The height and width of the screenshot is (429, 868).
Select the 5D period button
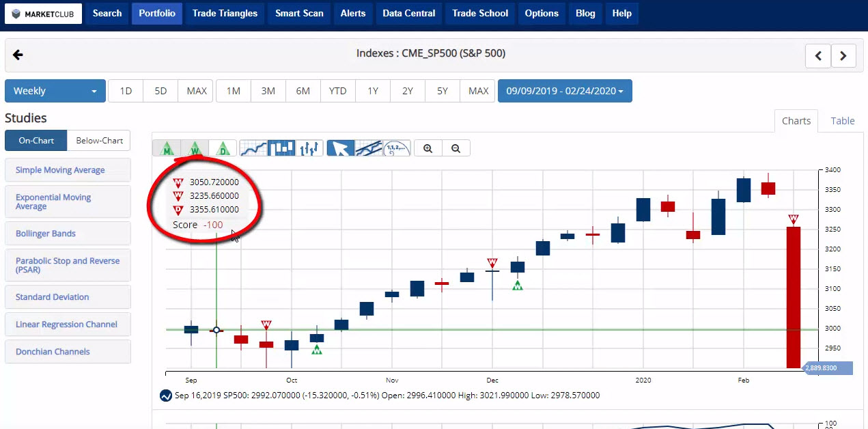click(160, 91)
